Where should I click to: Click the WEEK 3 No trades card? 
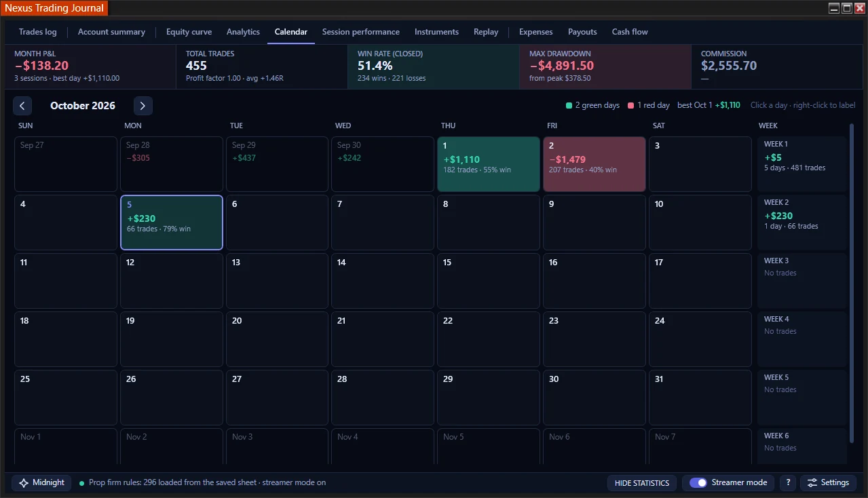[x=802, y=281]
